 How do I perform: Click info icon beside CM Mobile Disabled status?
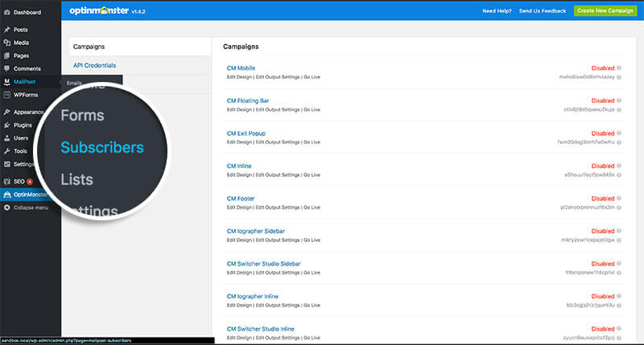pyautogui.click(x=619, y=68)
